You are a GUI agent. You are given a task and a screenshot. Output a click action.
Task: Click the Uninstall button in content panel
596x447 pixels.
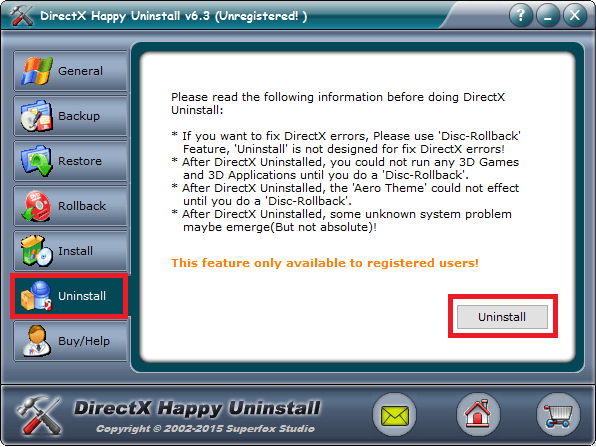click(x=502, y=317)
